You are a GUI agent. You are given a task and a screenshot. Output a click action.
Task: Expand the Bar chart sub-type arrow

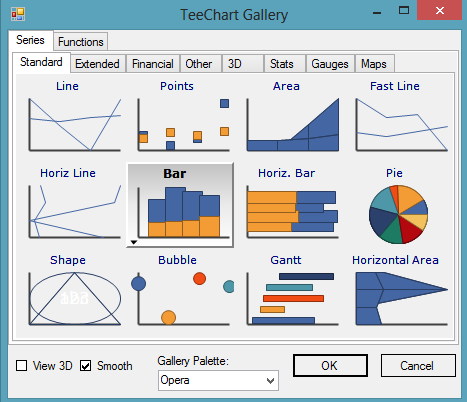click(134, 242)
